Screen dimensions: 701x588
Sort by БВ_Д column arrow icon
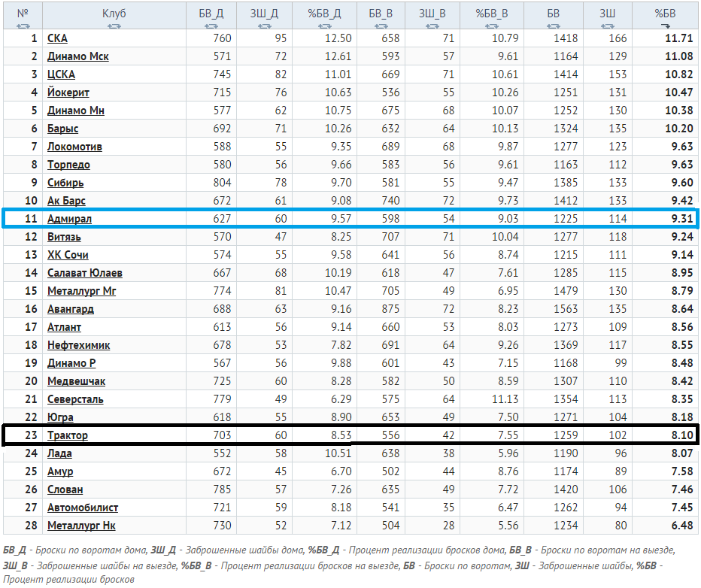(x=211, y=26)
